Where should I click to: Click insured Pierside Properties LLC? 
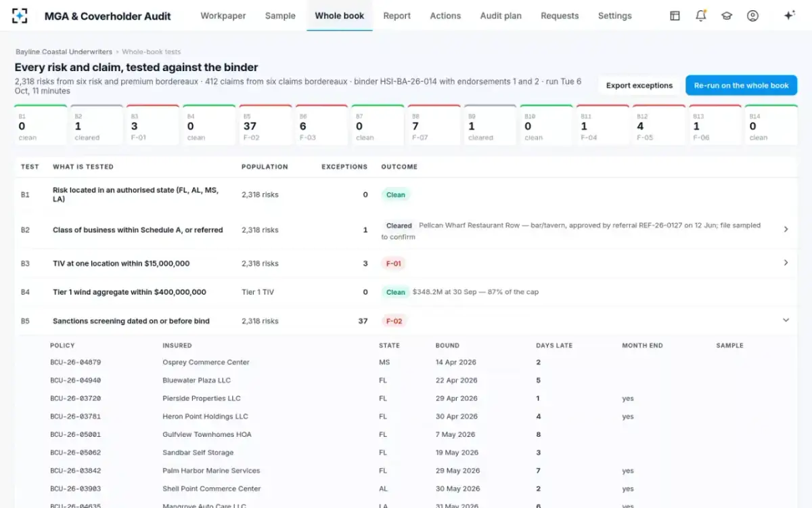click(202, 398)
